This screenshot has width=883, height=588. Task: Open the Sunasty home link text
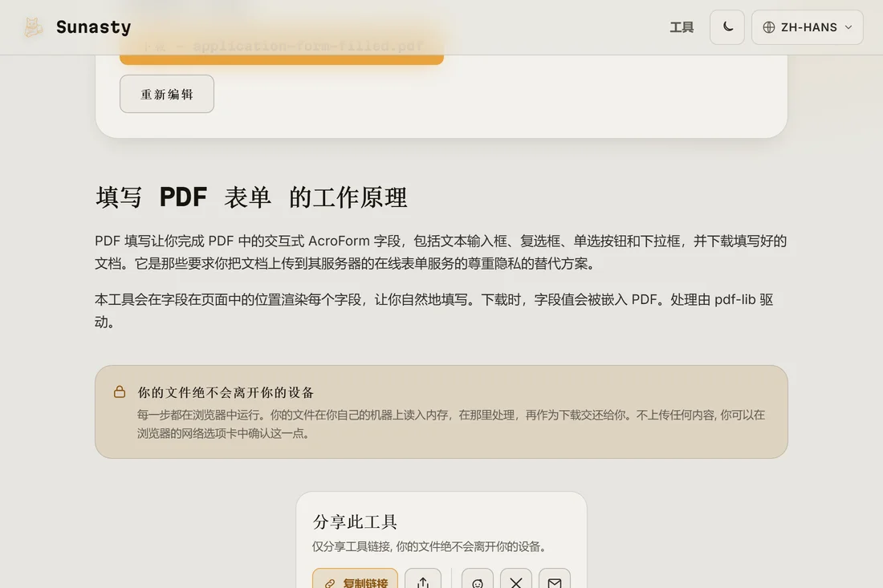click(x=93, y=27)
